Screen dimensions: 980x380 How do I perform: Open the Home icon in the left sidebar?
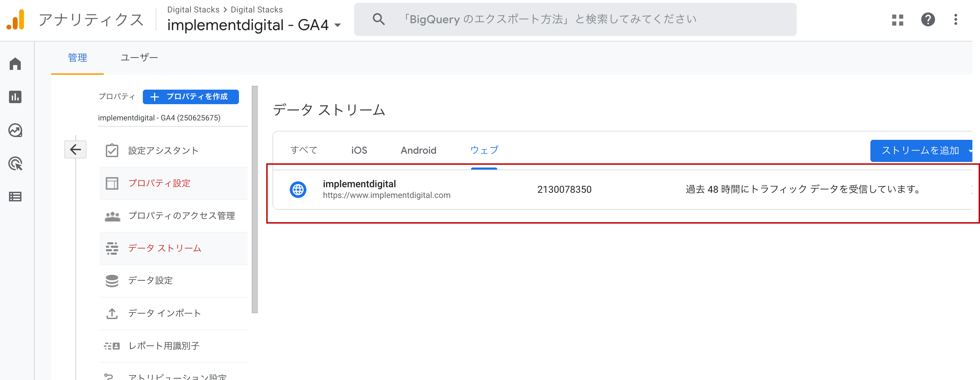pyautogui.click(x=15, y=64)
